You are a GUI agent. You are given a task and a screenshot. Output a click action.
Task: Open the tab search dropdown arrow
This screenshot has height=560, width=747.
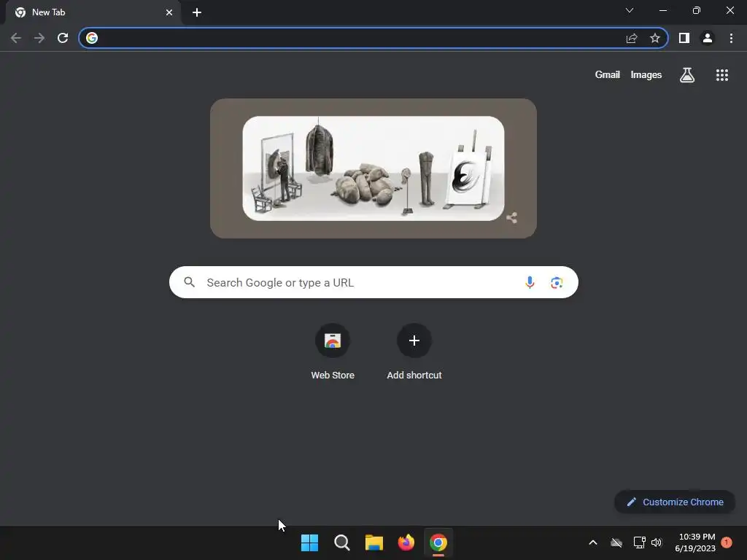pyautogui.click(x=630, y=10)
